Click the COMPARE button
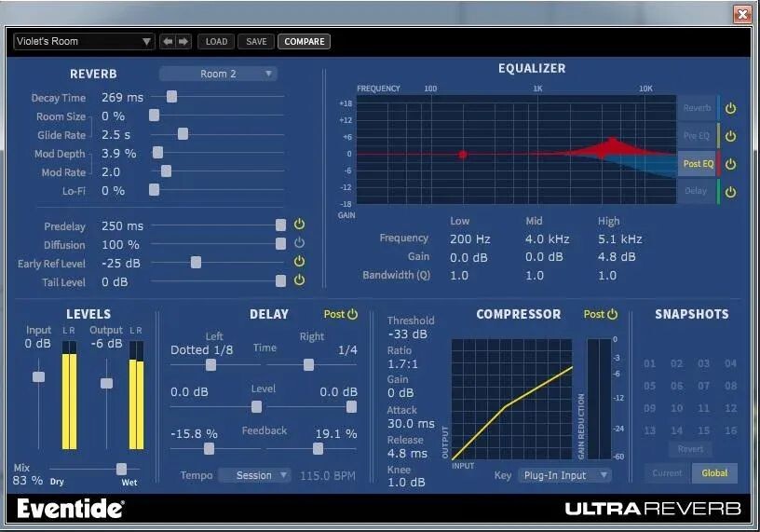Viewport: 760px width, 532px height. (x=305, y=42)
